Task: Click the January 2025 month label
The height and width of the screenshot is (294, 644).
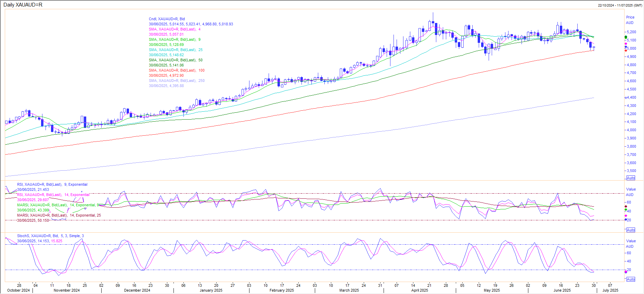Action: point(211,290)
